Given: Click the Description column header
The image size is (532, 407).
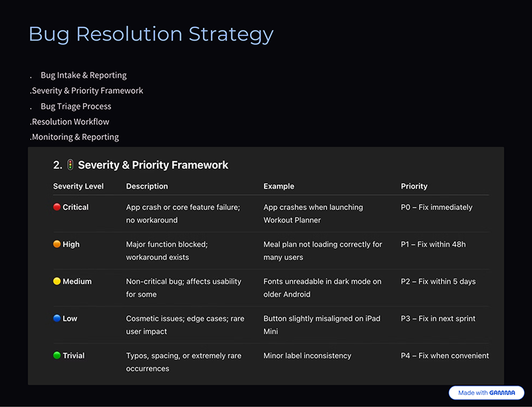Looking at the screenshot, I should click(147, 186).
